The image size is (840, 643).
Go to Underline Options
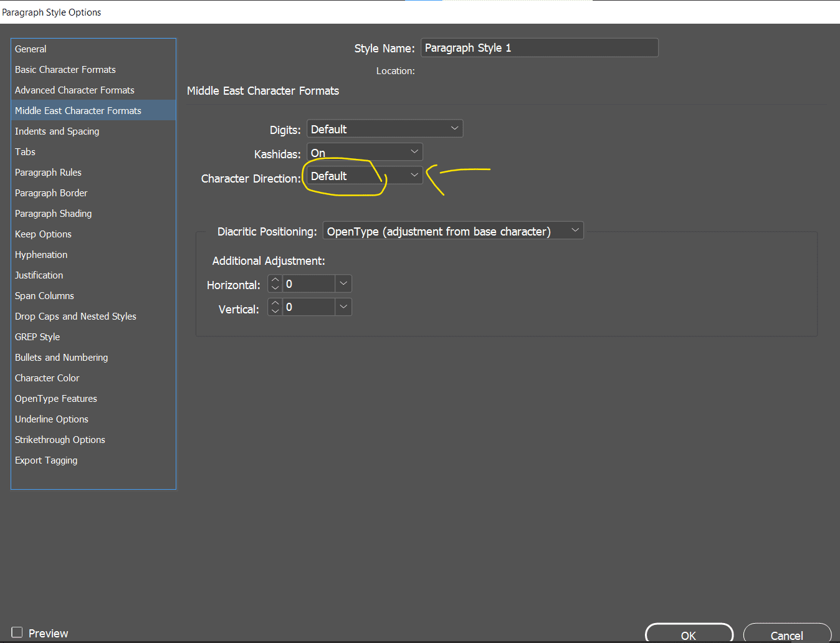[x=93, y=419]
